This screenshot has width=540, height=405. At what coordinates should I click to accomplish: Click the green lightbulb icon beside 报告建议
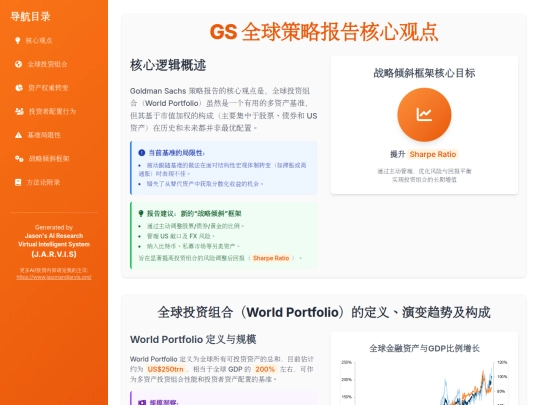(141, 214)
